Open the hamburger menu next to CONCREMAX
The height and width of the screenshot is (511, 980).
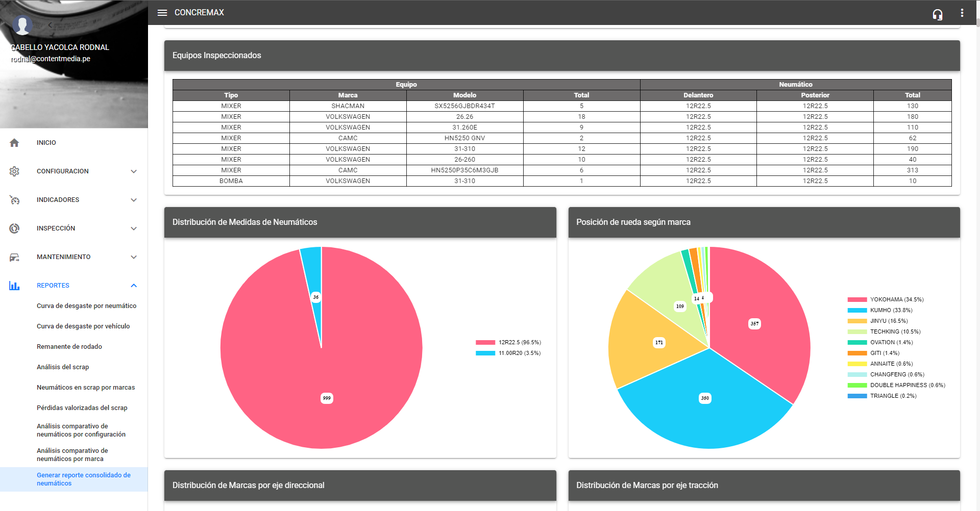coord(162,13)
